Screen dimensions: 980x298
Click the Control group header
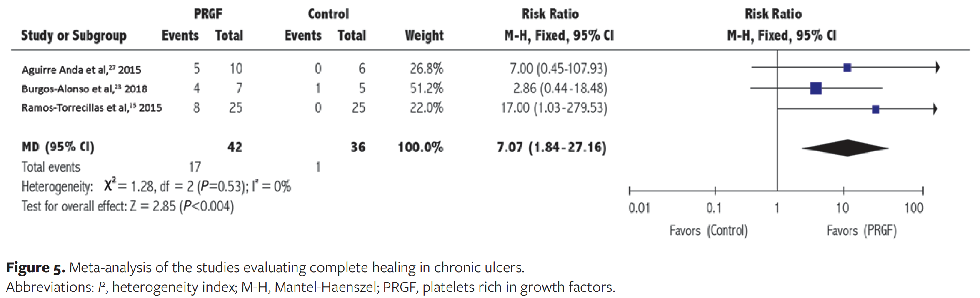(x=328, y=14)
